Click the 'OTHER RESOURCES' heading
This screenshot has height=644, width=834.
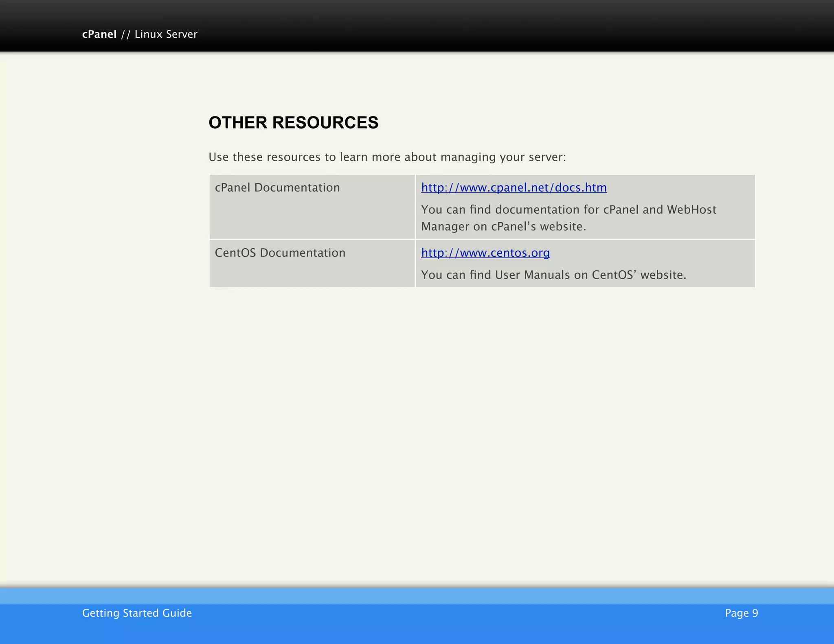pos(293,123)
